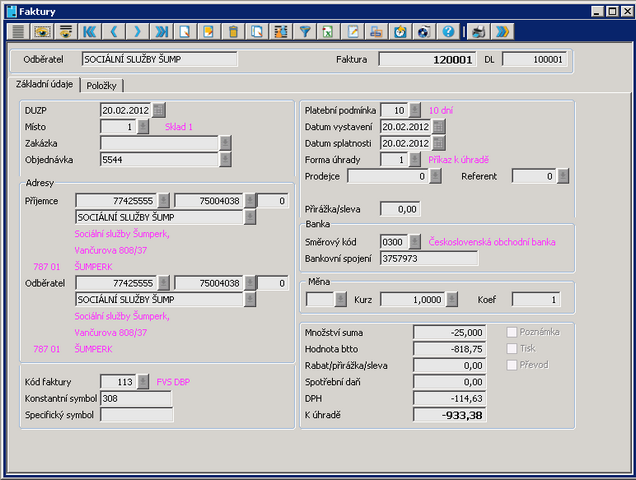Click the Bankovní spojení input field
Viewport: 636px width, 480px height.
coord(428,258)
